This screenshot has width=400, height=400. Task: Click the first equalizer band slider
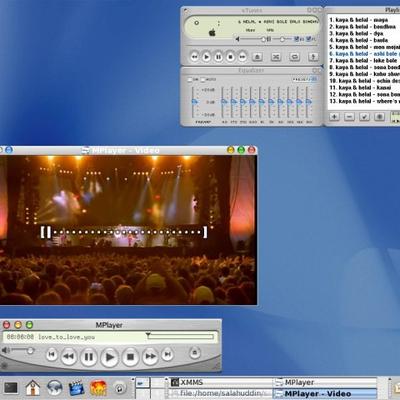click(224, 102)
